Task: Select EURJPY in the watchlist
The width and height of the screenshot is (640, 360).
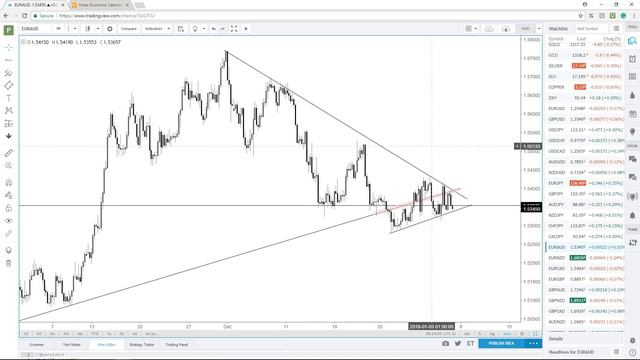Action: pos(585,183)
